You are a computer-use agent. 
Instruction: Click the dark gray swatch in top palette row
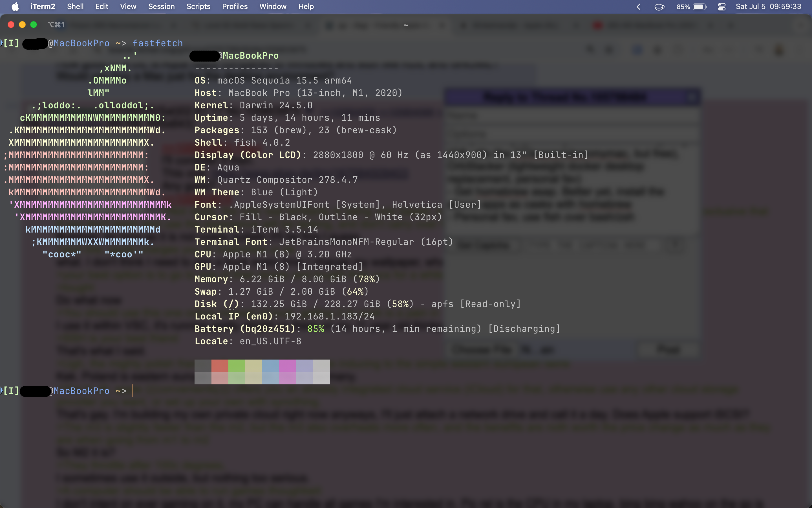pos(203,365)
